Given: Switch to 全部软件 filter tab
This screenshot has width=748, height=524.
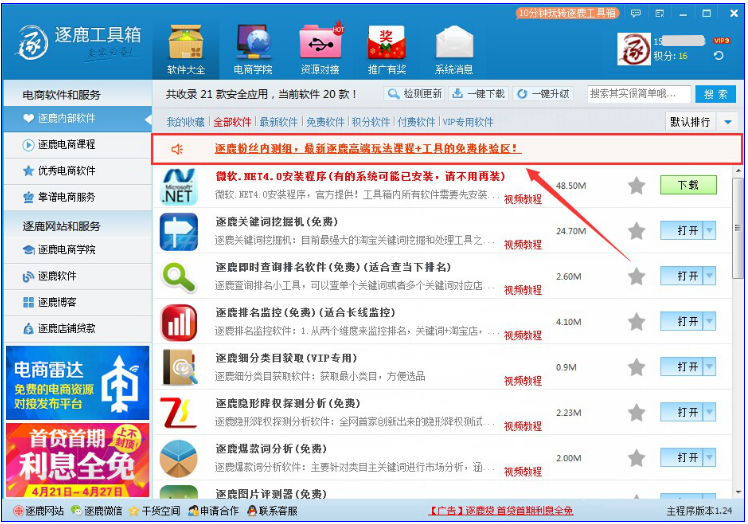Looking at the screenshot, I should pyautogui.click(x=232, y=122).
